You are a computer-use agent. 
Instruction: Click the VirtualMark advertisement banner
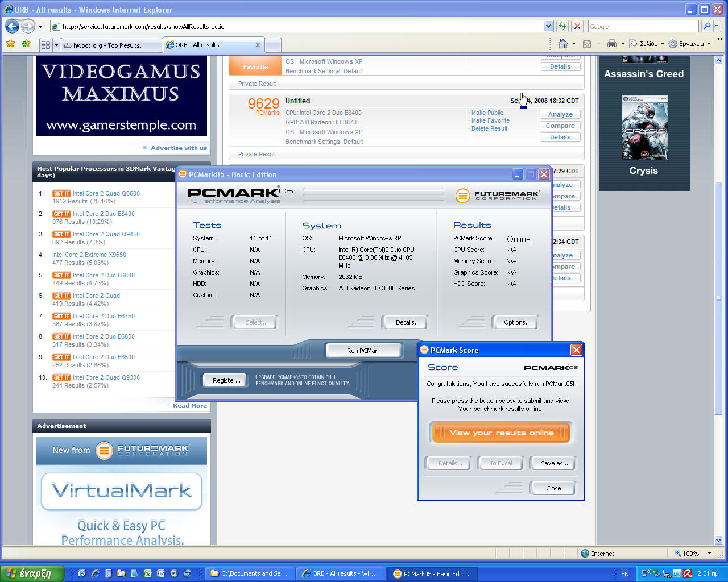pyautogui.click(x=122, y=490)
